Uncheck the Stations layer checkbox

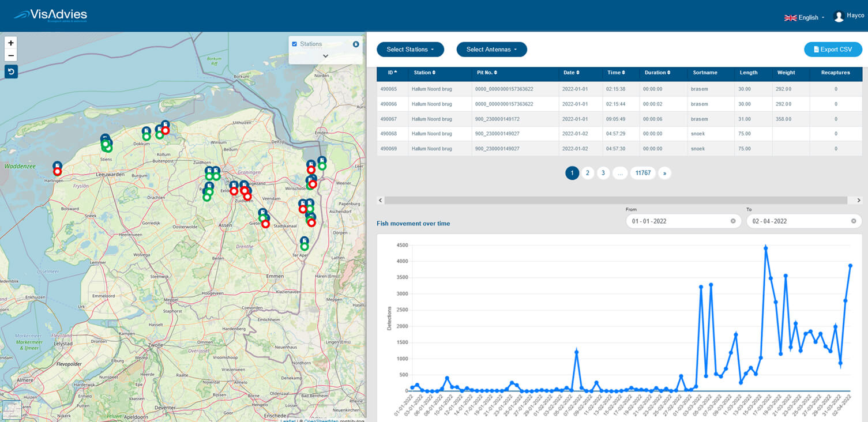(x=295, y=44)
